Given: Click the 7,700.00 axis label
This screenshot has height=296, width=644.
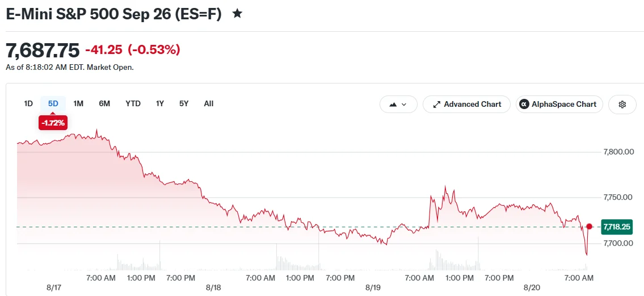Looking at the screenshot, I should [x=618, y=243].
